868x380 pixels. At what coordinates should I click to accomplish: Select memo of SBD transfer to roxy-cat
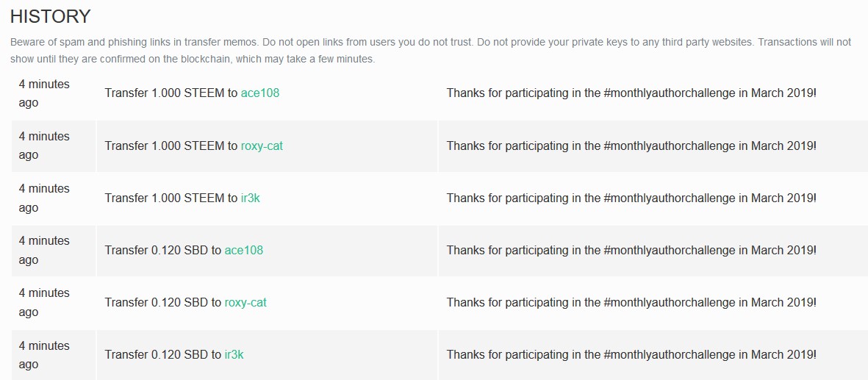[631, 302]
